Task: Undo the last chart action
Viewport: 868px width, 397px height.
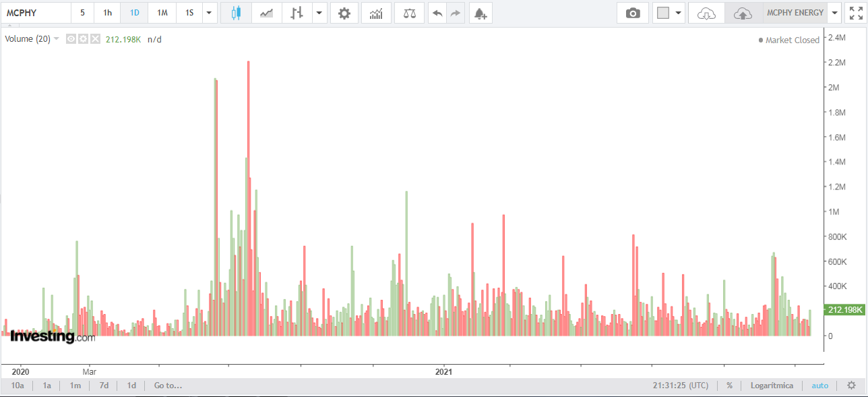Action: click(x=437, y=13)
